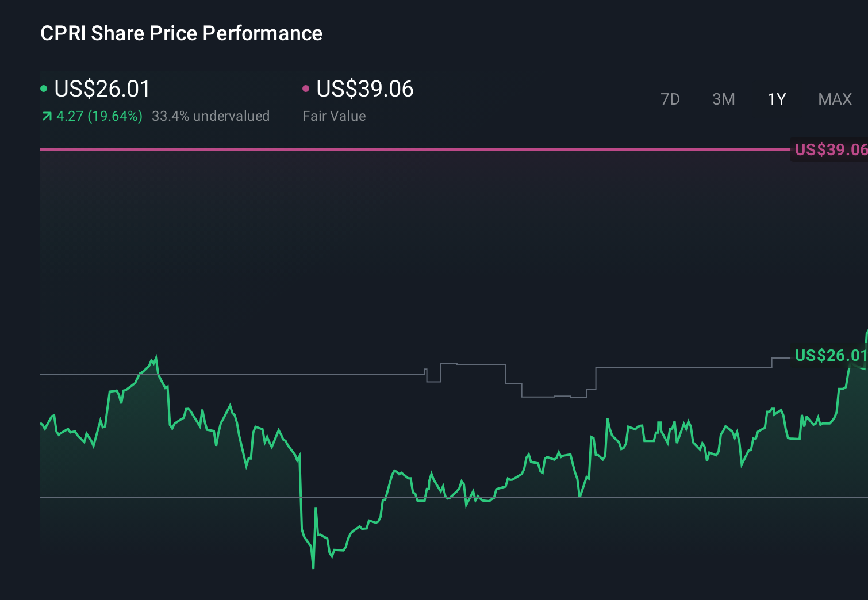Click the US$39.06 pink price label

[829, 150]
